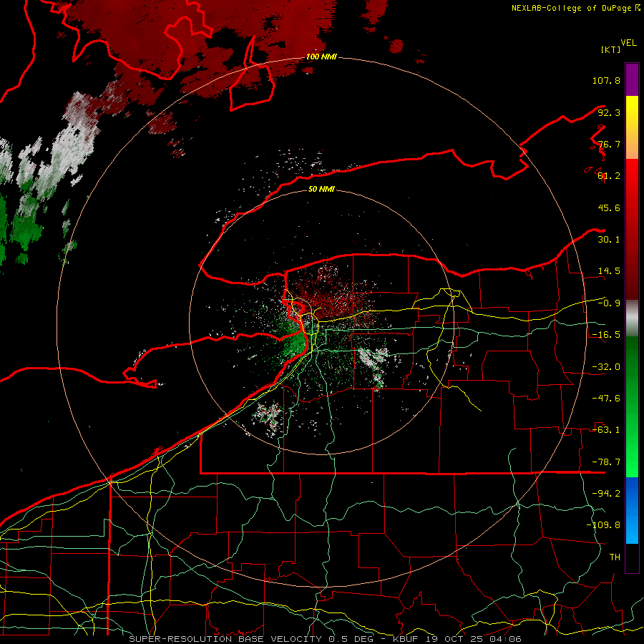Pick the yellow-orange segment of the color bar
644x644 pixels.
point(632,127)
